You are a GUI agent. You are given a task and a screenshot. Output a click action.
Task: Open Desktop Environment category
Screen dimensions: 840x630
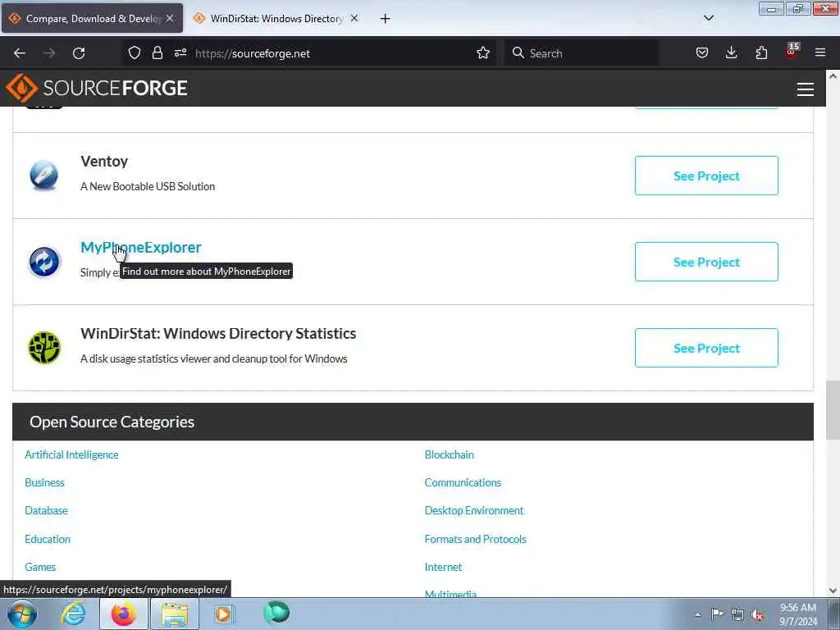pyautogui.click(x=474, y=510)
